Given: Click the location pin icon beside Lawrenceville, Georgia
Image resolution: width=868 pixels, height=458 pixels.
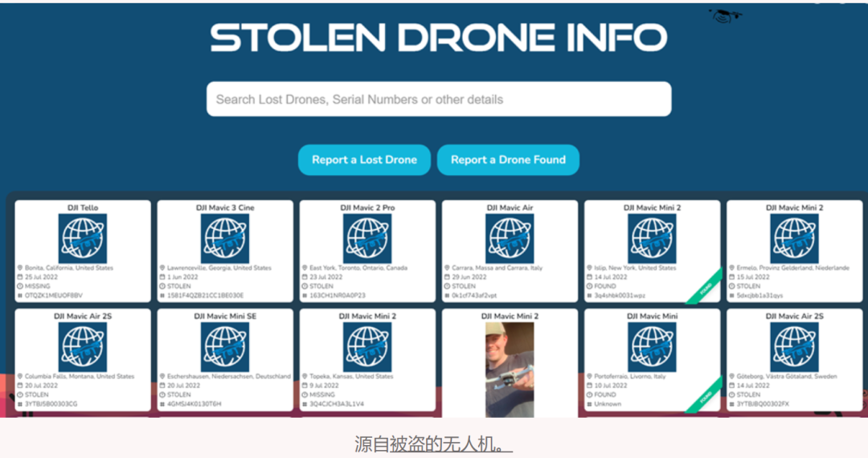Looking at the screenshot, I should (162, 268).
